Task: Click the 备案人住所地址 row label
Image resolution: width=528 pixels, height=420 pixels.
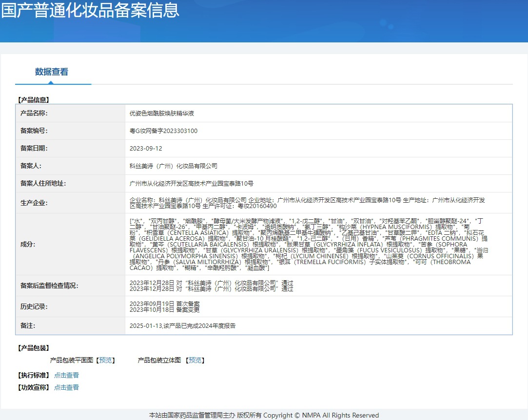Action: point(43,183)
